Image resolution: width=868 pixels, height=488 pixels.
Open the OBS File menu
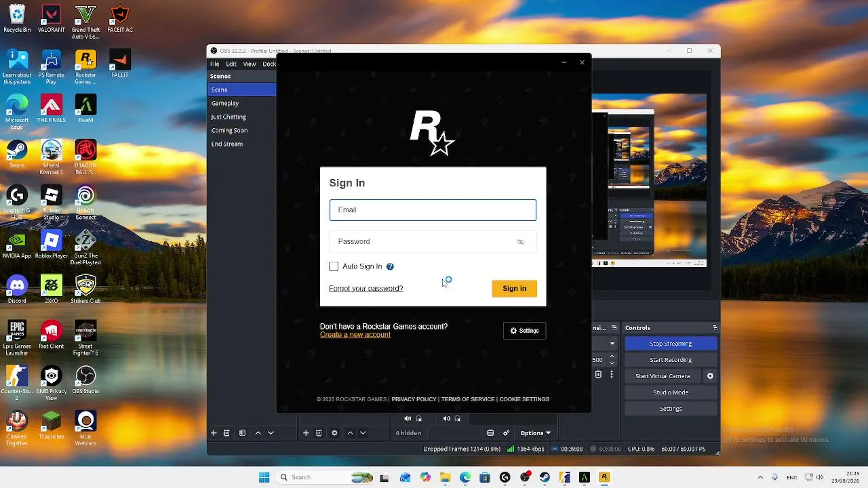click(x=214, y=64)
